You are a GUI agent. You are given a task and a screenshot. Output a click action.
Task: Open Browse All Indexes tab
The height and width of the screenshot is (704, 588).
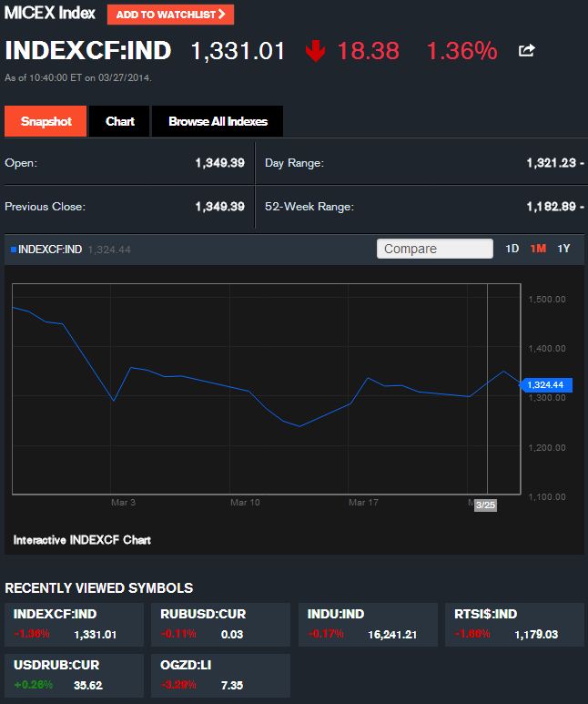click(x=218, y=121)
